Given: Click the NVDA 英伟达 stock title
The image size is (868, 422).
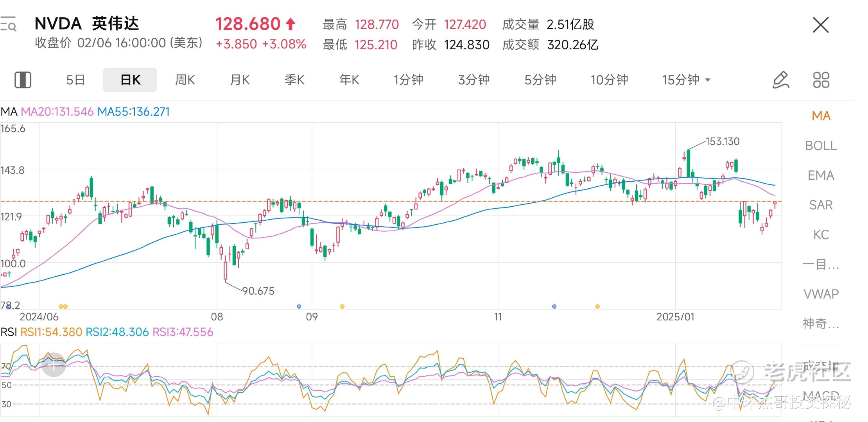Looking at the screenshot, I should [x=87, y=24].
